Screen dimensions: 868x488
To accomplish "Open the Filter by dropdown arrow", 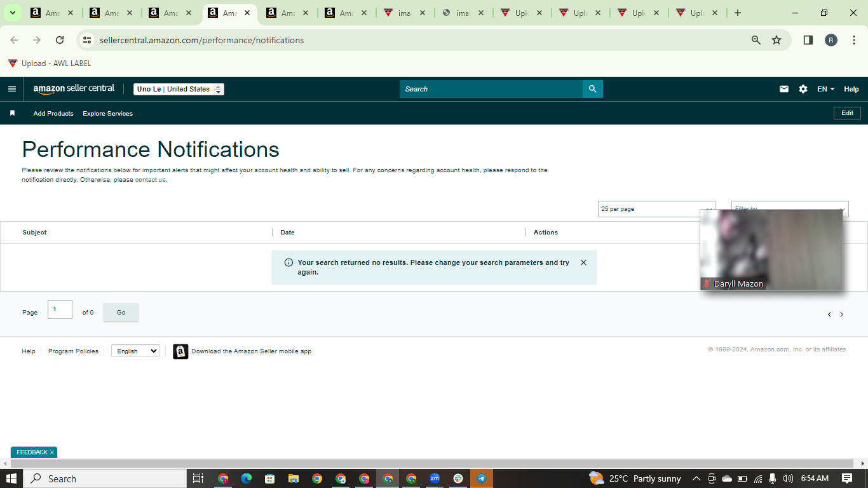I will point(843,208).
